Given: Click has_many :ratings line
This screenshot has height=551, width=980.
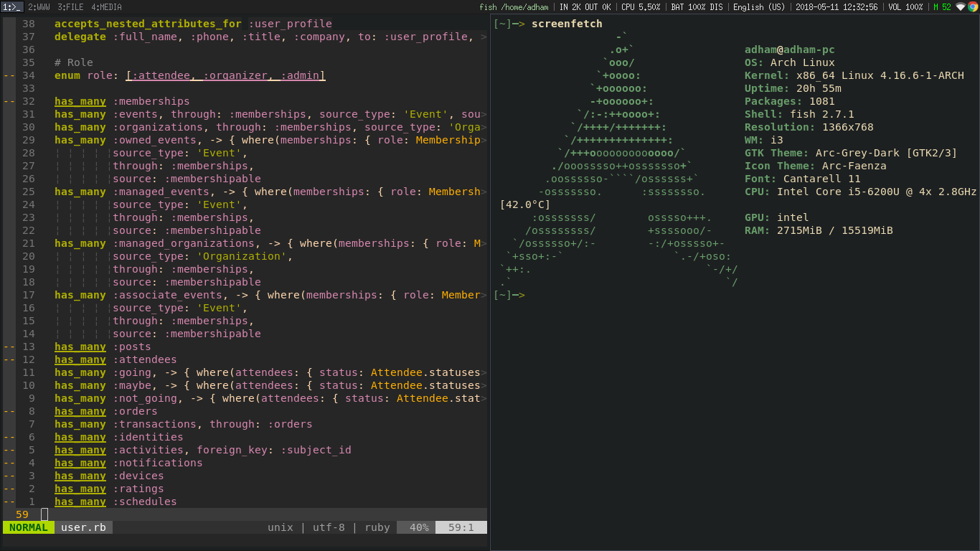Looking at the screenshot, I should tap(109, 489).
